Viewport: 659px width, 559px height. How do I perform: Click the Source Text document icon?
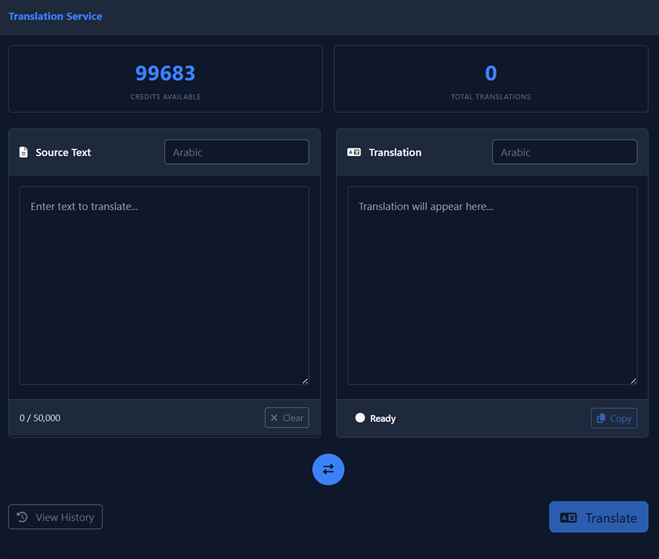tap(24, 152)
